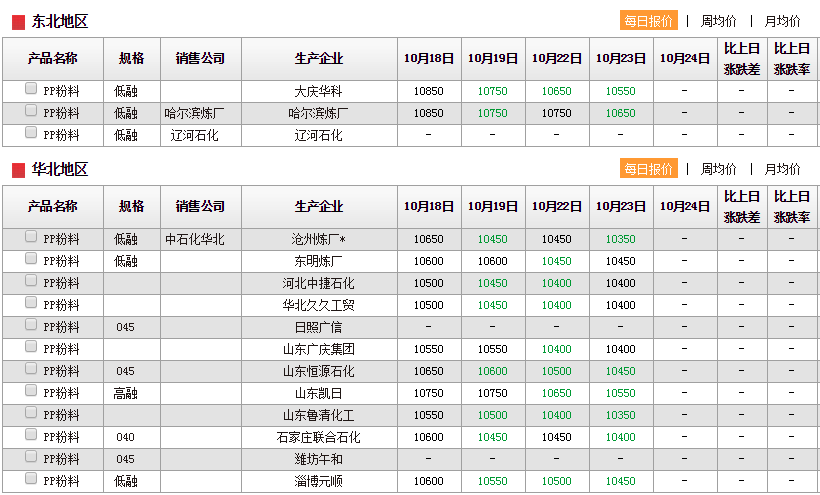Click 东明炼厂 10月22日 price 10450
Image resolution: width=820 pixels, height=495 pixels.
[x=556, y=261]
